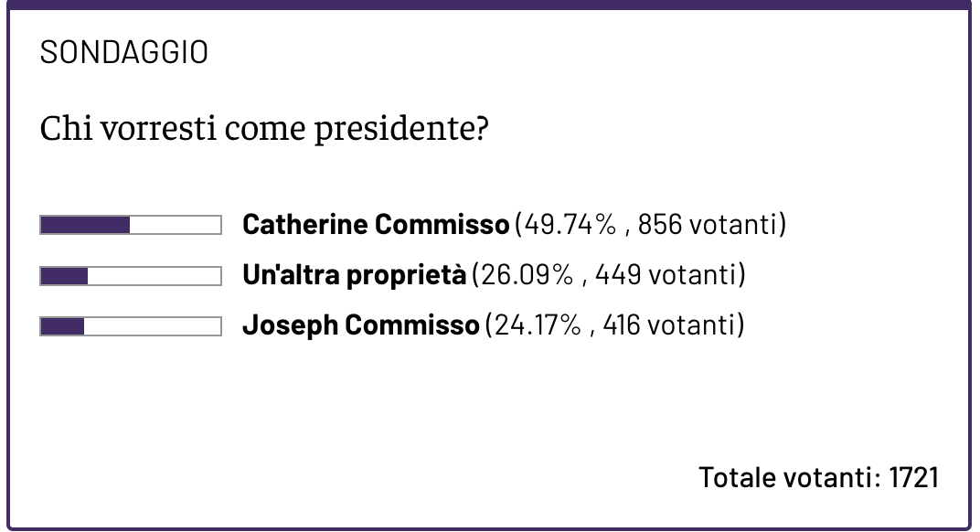Click filled purple part of Un'altra proprietà bar
This screenshot has height=532, width=980.
point(64,275)
